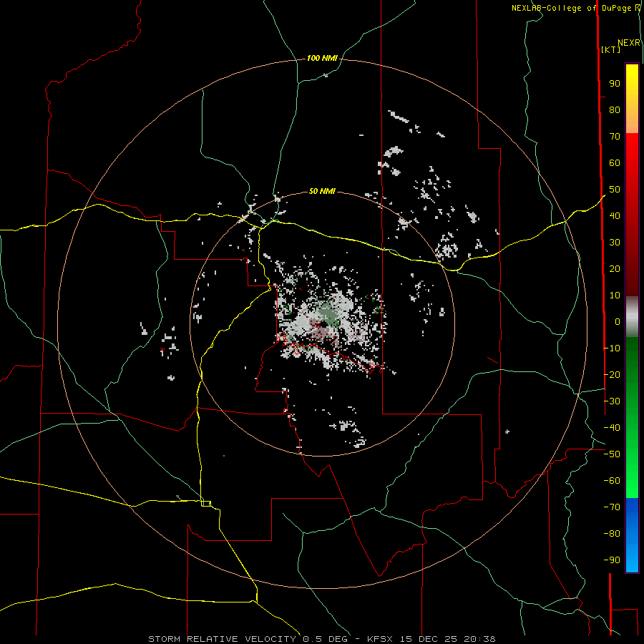The height and width of the screenshot is (644, 644).
Task: Click the [KT] units label
Action: [x=610, y=49]
